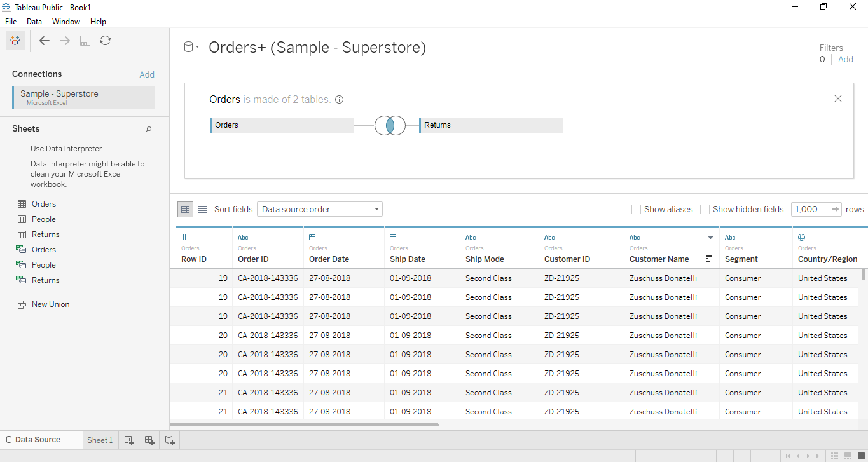This screenshot has width=868, height=462.
Task: Click the New Dashboard tab icon
Action: (149, 440)
